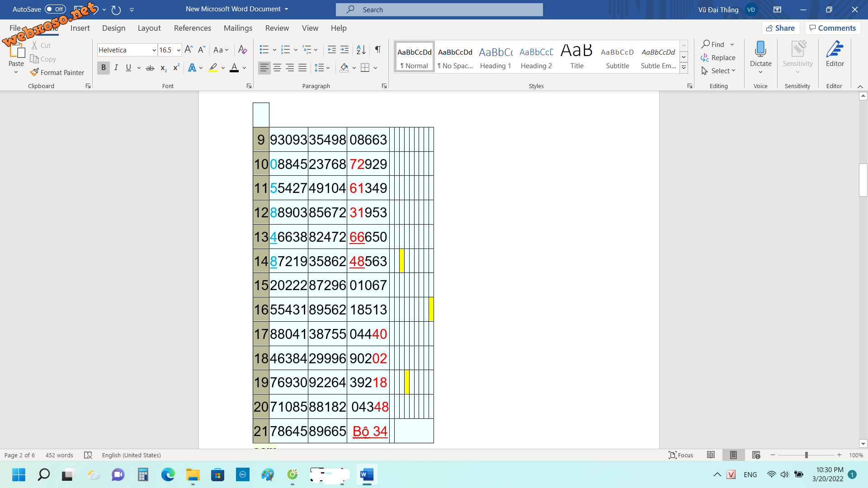The width and height of the screenshot is (868, 488).
Task: Click the Bullets list icon
Action: (264, 50)
